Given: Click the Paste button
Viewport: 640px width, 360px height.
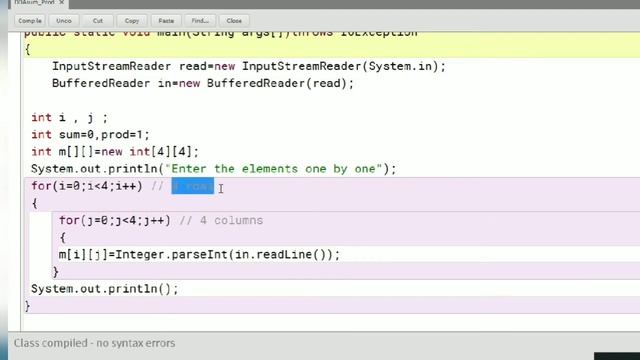Looking at the screenshot, I should coord(166,20).
